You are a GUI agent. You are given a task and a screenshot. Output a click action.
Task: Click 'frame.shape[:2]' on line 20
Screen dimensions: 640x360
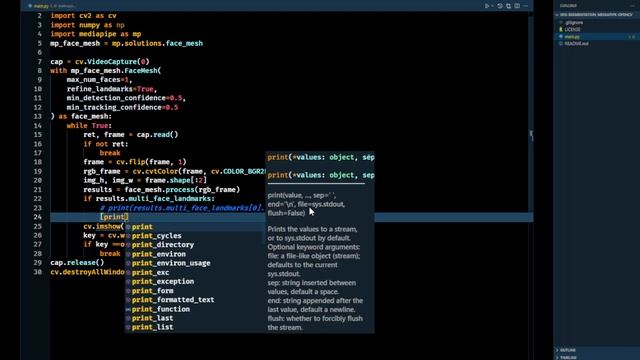click(x=176, y=180)
